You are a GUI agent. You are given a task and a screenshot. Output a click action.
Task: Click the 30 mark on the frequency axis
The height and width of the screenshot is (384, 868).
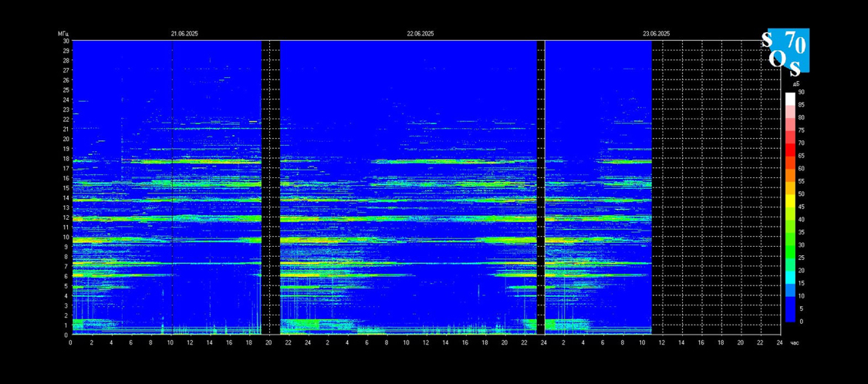pos(66,41)
